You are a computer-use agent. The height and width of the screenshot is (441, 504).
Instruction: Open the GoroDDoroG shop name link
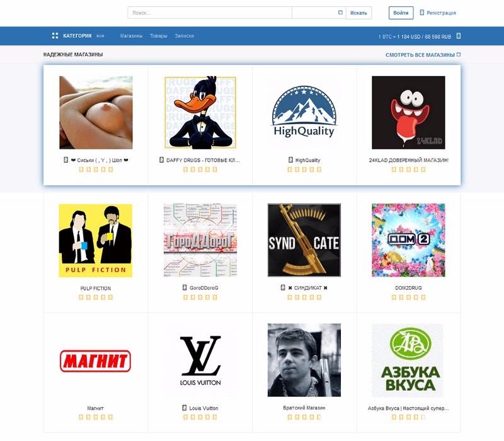203,288
